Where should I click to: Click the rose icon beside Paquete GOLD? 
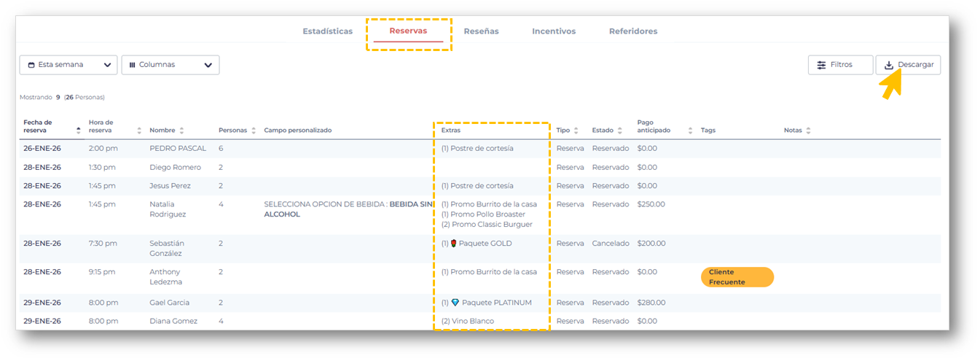click(454, 243)
